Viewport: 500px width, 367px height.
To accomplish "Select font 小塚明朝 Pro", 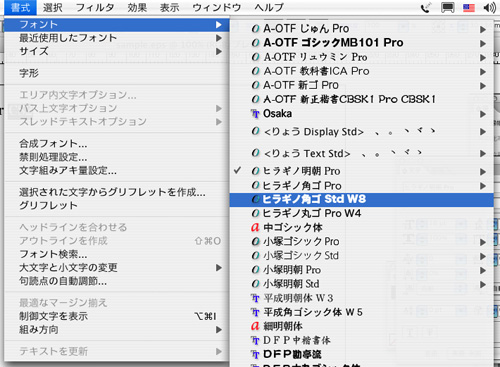I will [362, 270].
